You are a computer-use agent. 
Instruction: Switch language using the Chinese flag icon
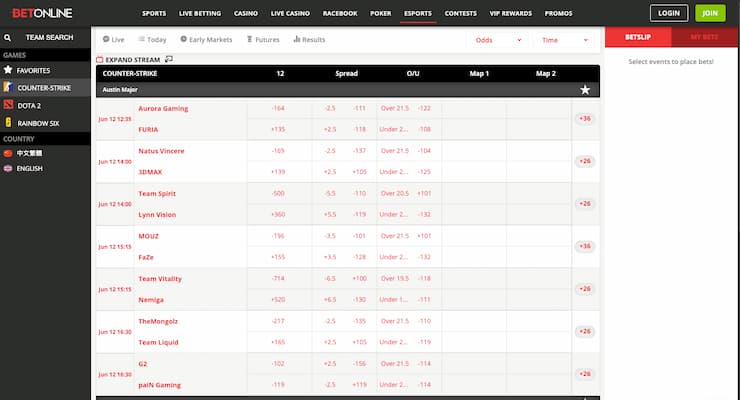8,153
